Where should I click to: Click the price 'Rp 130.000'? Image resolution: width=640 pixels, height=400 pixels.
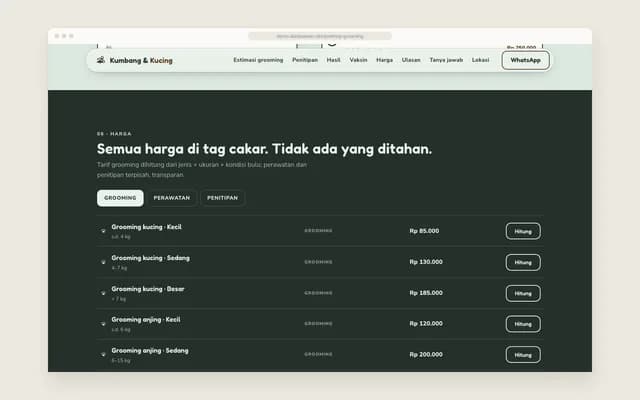tap(426, 262)
